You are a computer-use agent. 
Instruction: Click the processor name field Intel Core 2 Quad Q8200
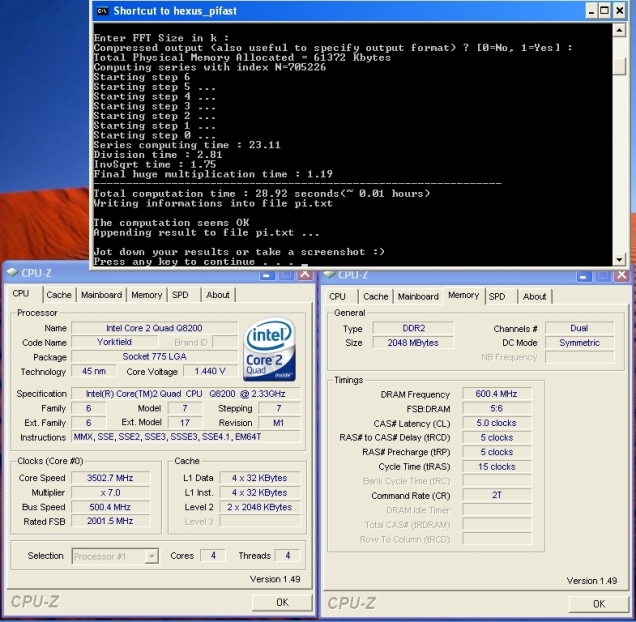[155, 328]
